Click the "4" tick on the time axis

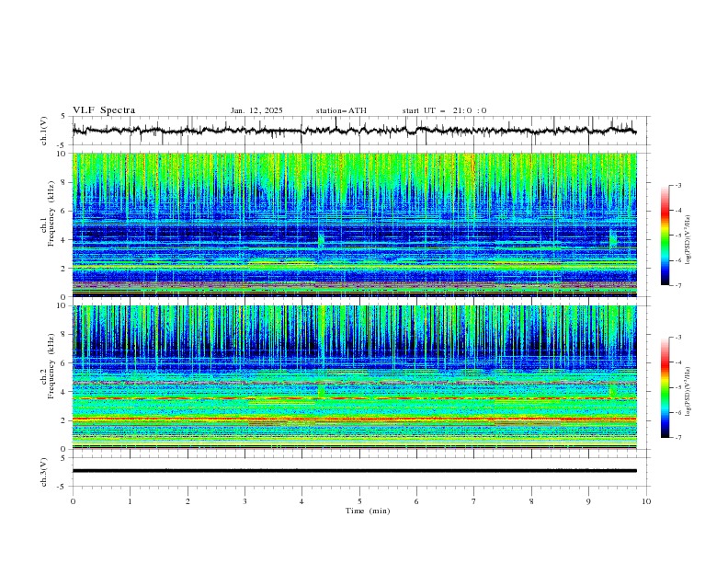pyautogui.click(x=301, y=501)
